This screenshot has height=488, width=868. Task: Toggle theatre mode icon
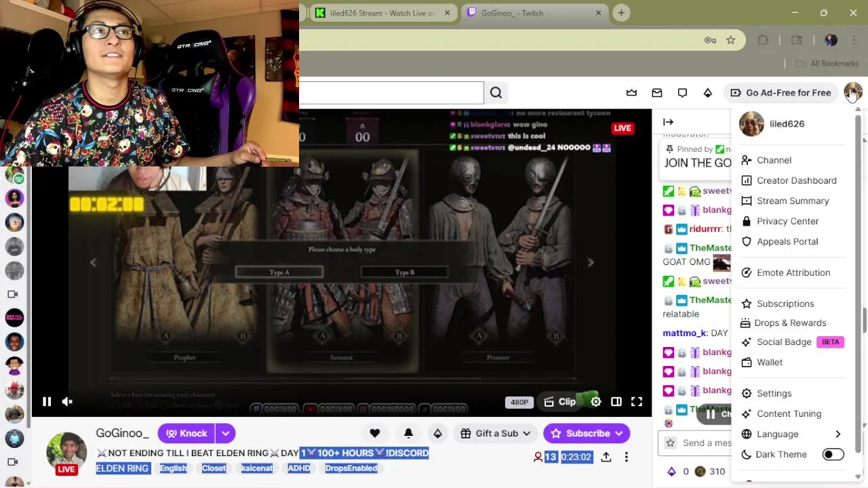click(x=616, y=402)
